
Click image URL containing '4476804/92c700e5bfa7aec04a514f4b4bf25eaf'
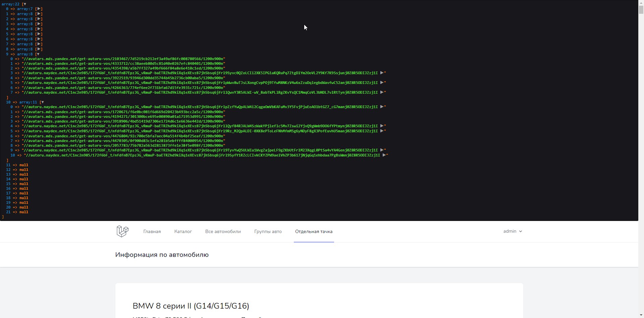point(123,136)
